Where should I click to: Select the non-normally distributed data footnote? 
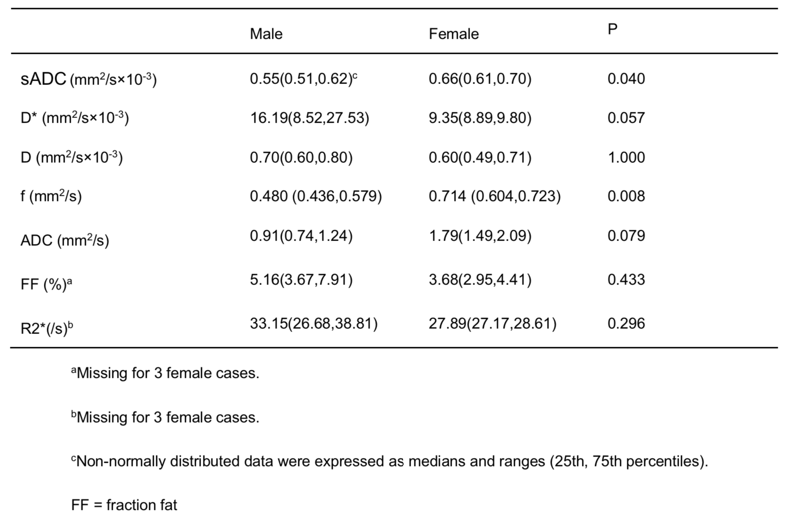point(389,461)
